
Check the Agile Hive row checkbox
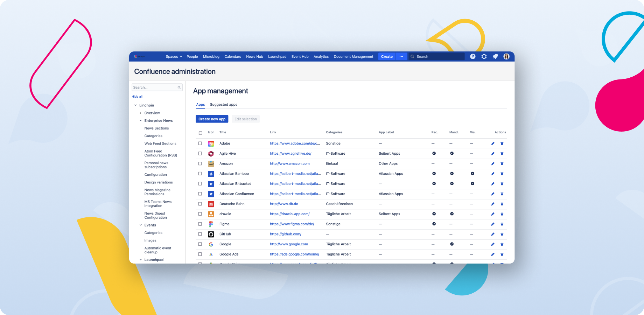(x=200, y=154)
